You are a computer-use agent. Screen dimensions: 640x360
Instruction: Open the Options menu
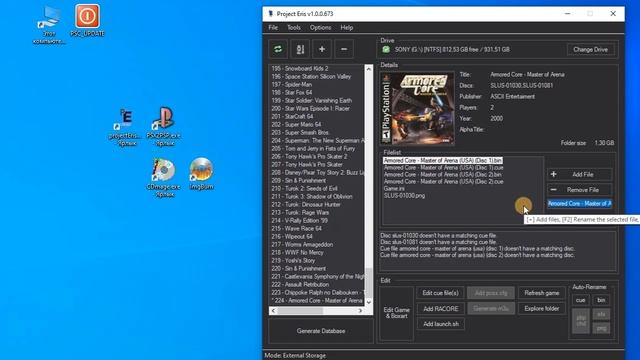point(320,28)
